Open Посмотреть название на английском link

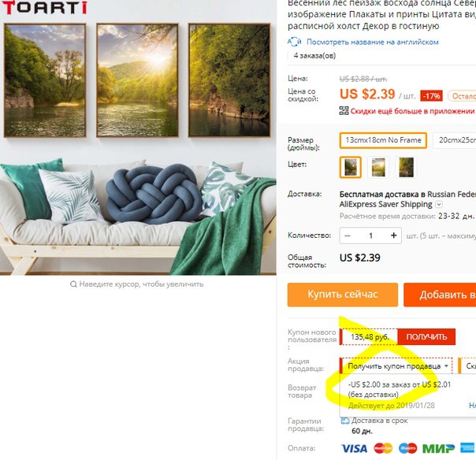(x=373, y=42)
